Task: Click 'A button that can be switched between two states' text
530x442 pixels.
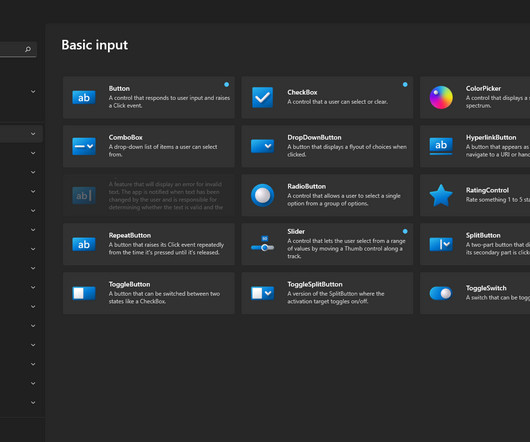Action: click(164, 298)
